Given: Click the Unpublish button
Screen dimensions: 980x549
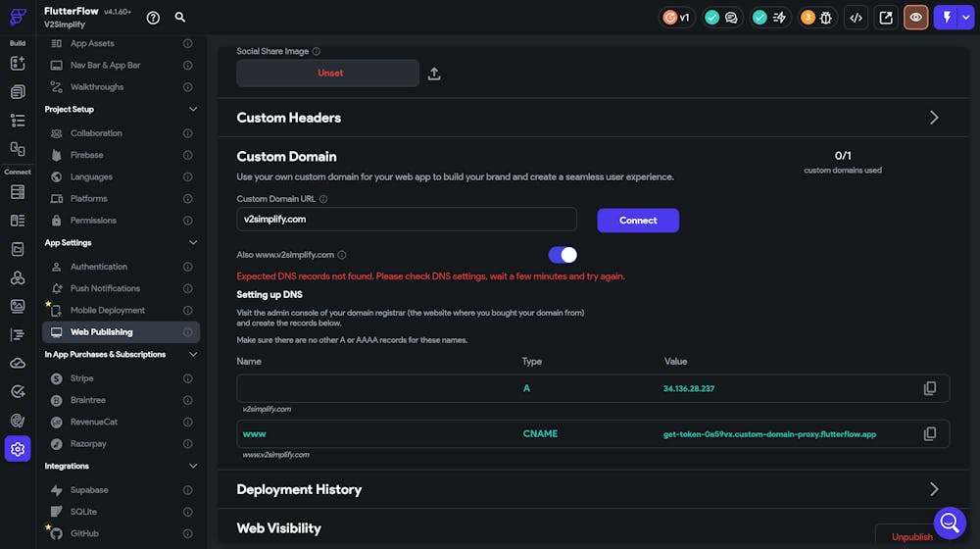Looking at the screenshot, I should [911, 537].
